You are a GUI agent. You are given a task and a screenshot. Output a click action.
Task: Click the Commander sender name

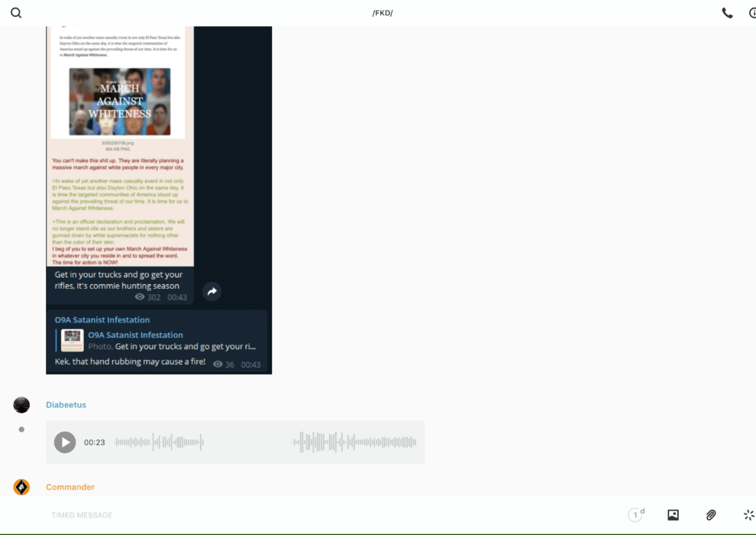[70, 487]
